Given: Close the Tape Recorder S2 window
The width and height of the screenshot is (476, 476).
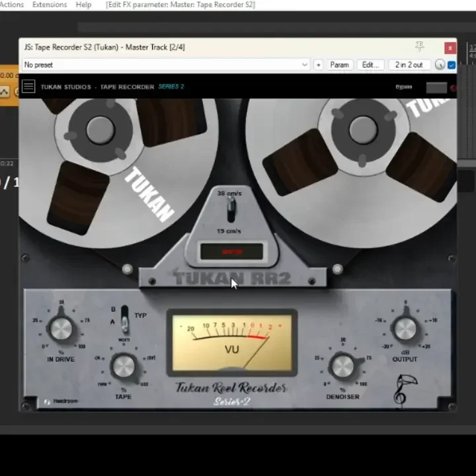Looking at the screenshot, I should (x=450, y=48).
